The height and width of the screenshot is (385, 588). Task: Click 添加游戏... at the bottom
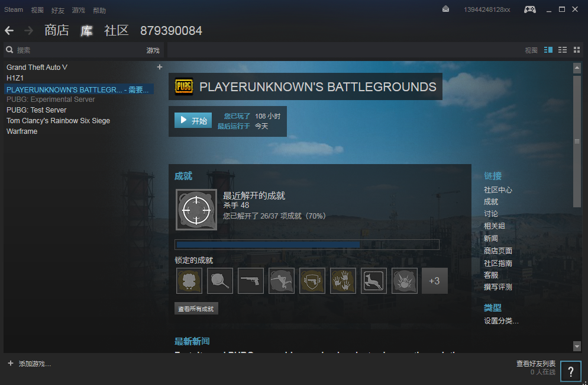(34, 364)
